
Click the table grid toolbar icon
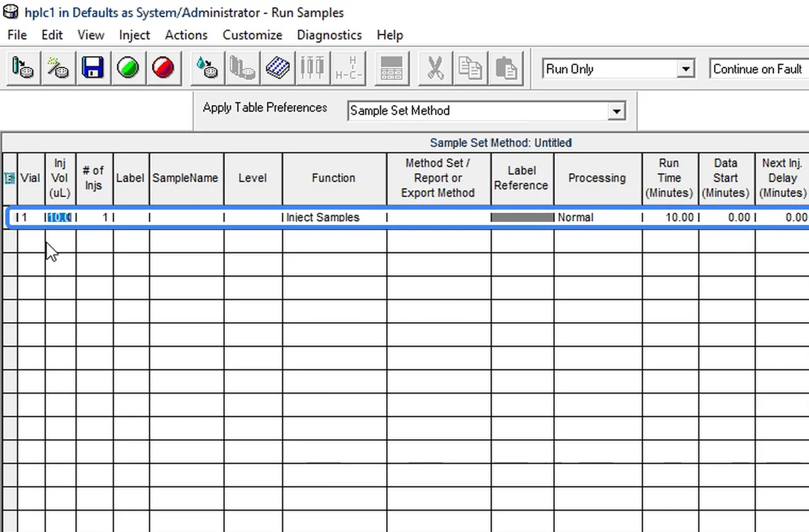[392, 68]
